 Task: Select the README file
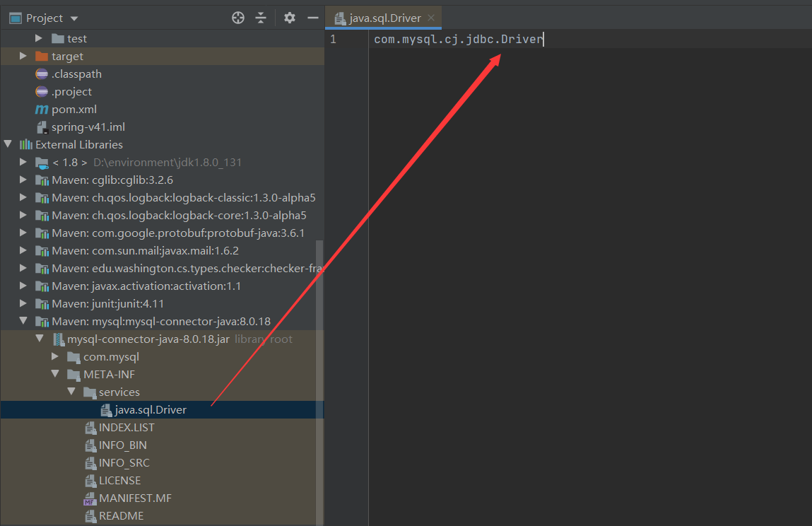tap(121, 515)
